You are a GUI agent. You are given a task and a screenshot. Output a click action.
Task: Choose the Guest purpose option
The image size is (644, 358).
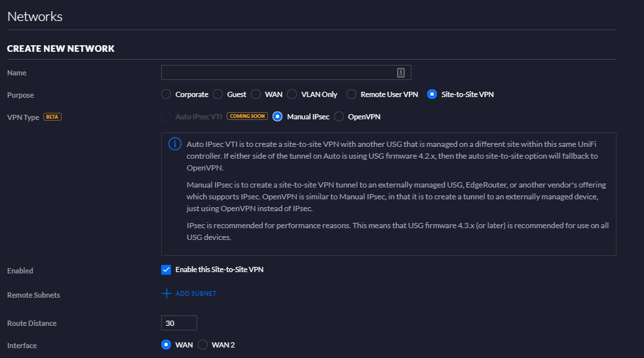218,94
